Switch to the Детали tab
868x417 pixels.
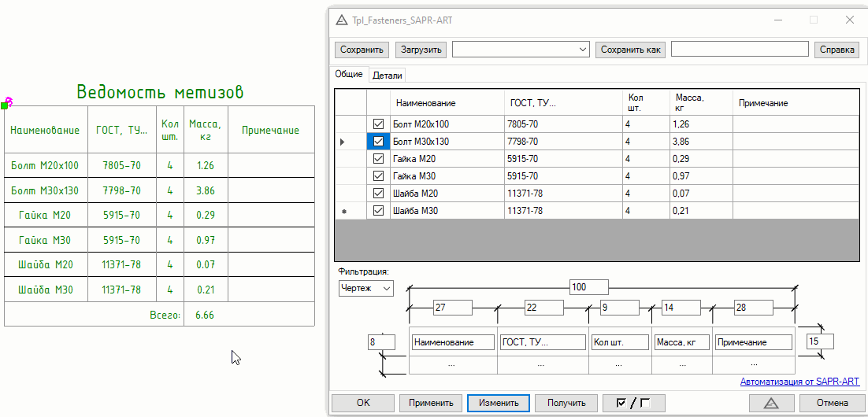[x=387, y=76]
